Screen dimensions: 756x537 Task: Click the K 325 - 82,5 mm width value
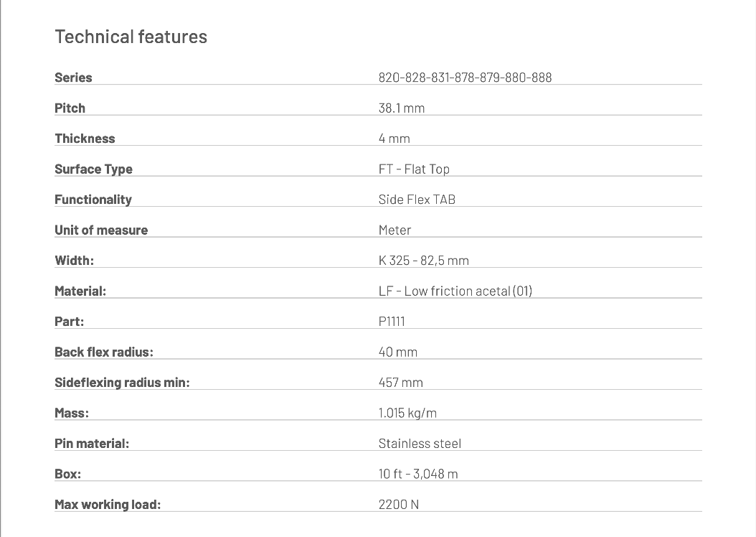[x=423, y=261]
